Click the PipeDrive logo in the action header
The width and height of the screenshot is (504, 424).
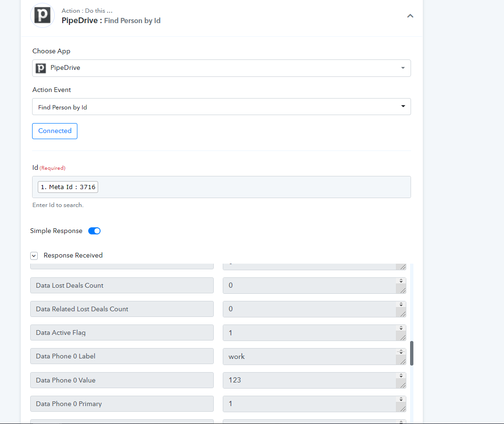click(42, 16)
